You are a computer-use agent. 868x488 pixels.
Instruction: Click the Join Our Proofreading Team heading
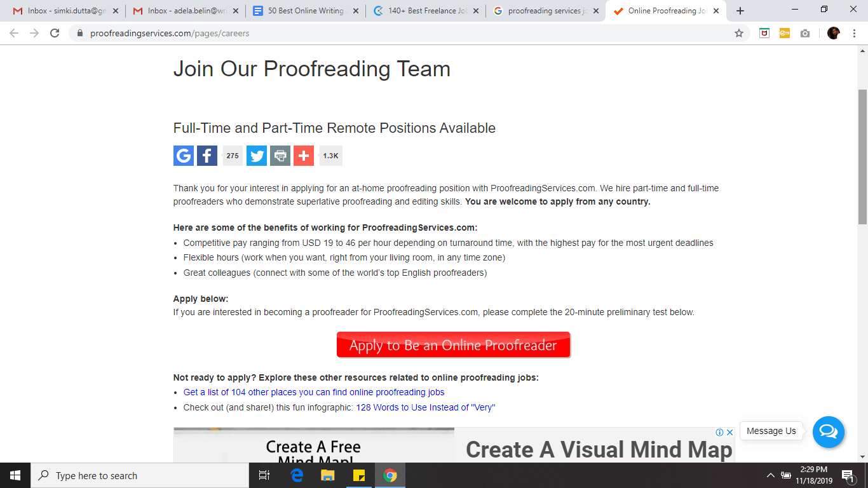[x=312, y=69]
